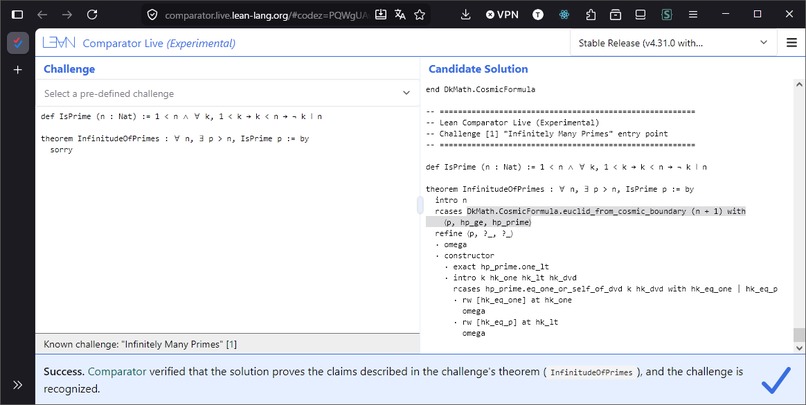Screen dimensions: 806x405
Task: Open Select a pre-defined challenge dropdown
Action: pos(227,94)
